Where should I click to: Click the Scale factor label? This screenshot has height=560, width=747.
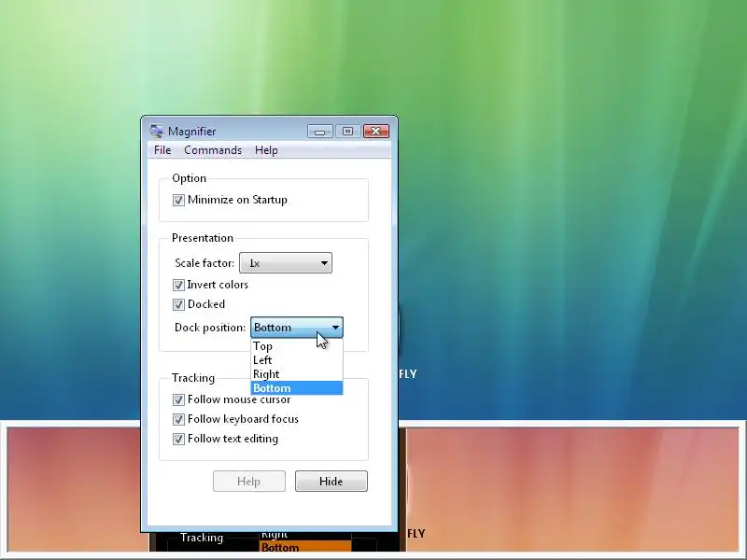click(204, 263)
